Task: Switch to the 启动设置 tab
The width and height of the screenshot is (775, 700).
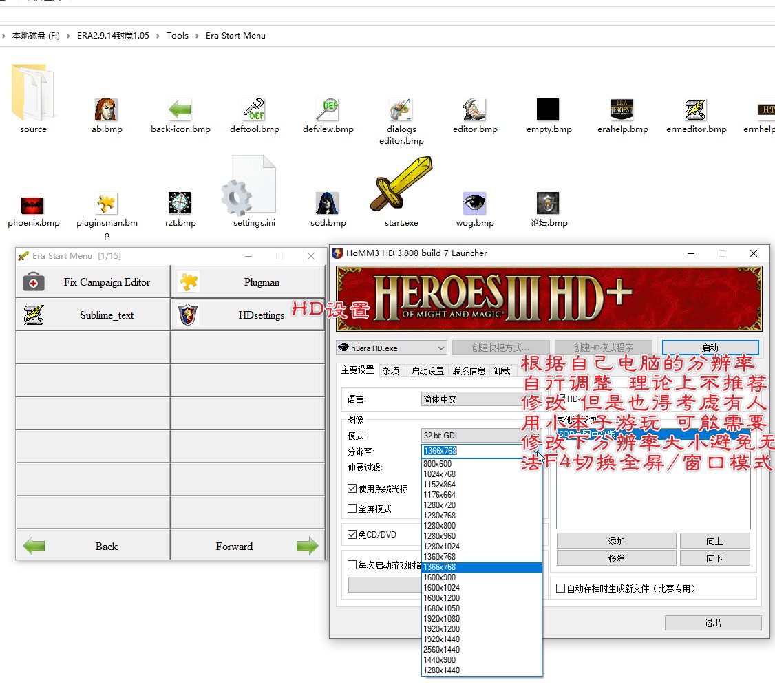Action: click(427, 371)
